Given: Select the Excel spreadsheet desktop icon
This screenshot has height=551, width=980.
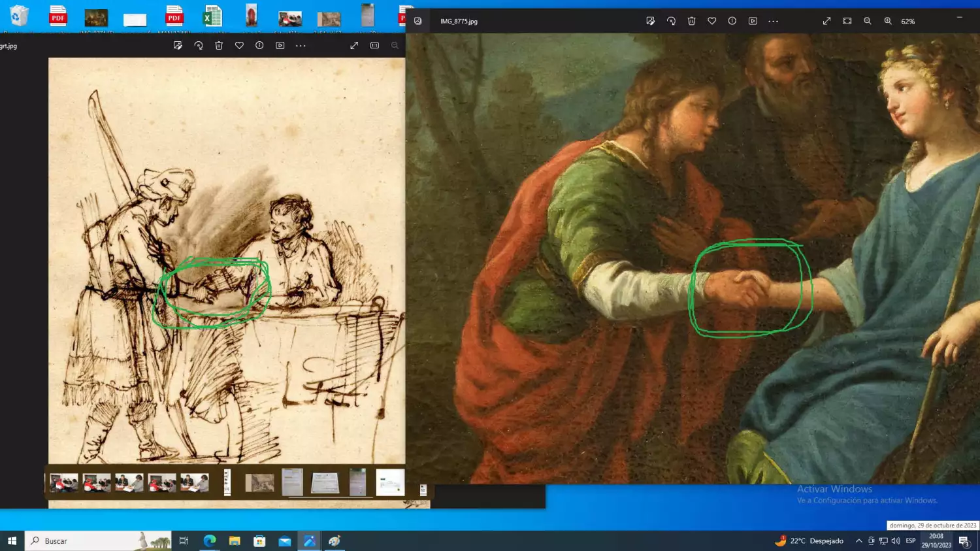Looking at the screenshot, I should click(x=212, y=16).
